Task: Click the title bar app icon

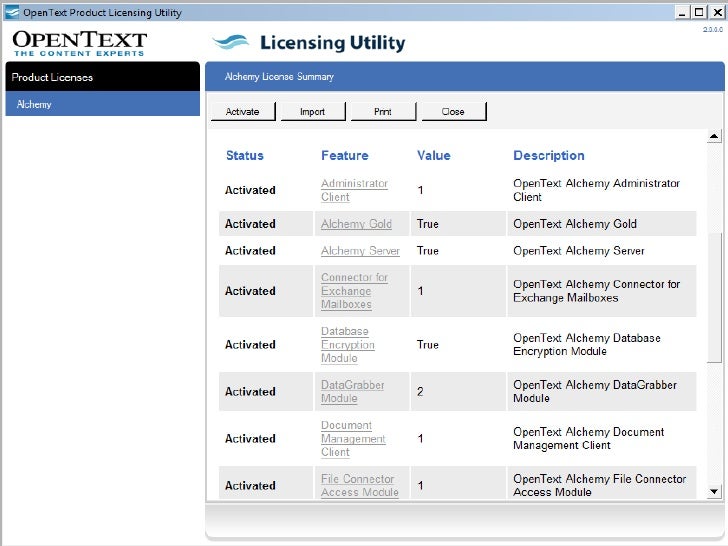Action: point(12,13)
